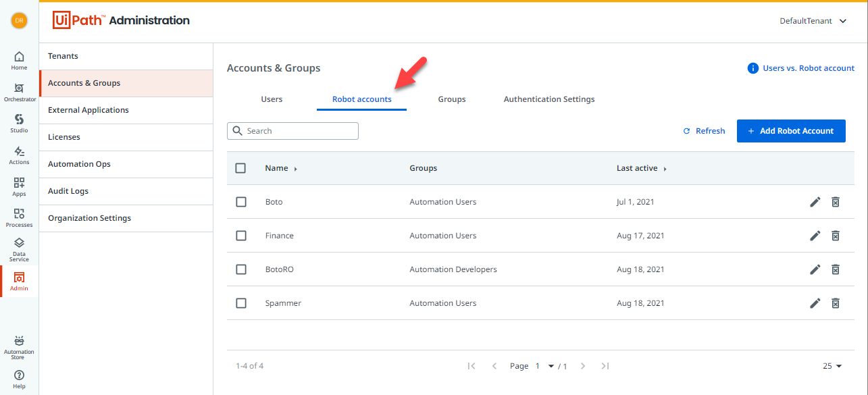Viewport: 868px width, 395px height.
Task: Go to the previous page
Action: (494, 366)
